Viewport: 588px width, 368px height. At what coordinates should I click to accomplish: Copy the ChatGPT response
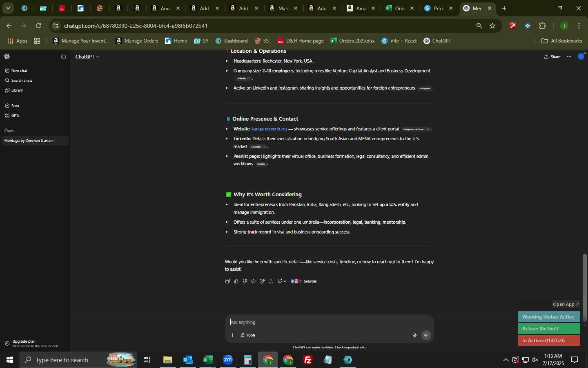click(228, 281)
